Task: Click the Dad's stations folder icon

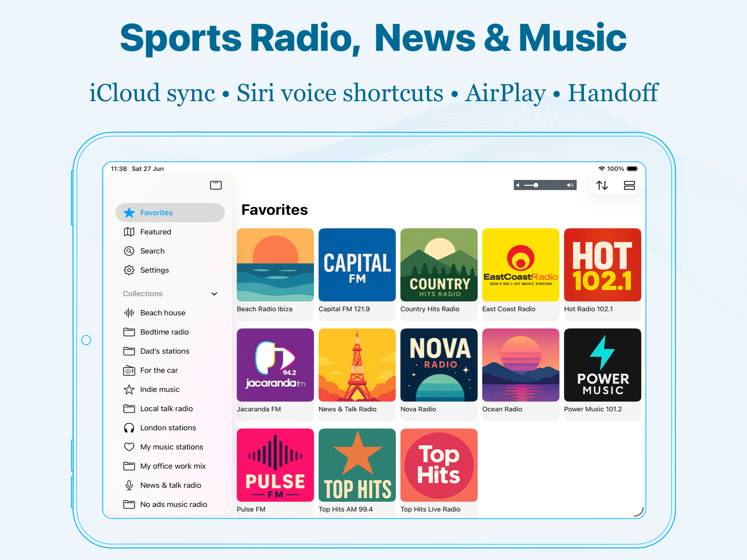Action: pyautogui.click(x=129, y=351)
